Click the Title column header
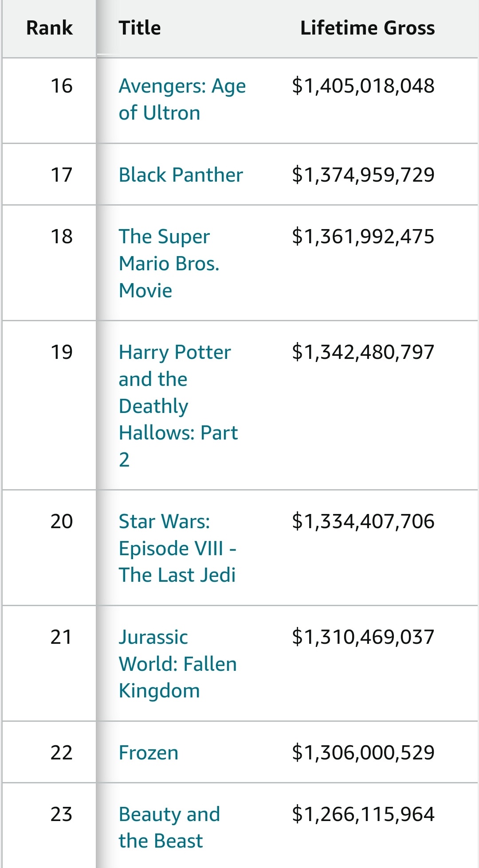479x868 pixels. (140, 28)
